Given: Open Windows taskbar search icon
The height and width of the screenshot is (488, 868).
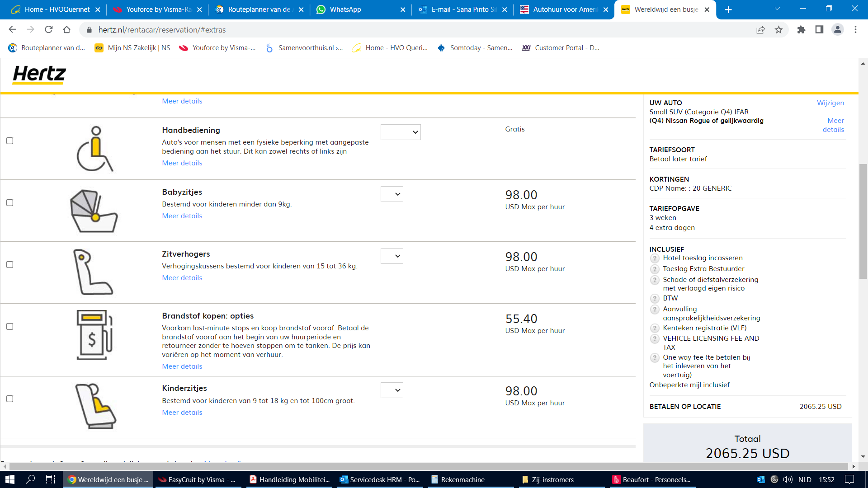Looking at the screenshot, I should tap(30, 479).
